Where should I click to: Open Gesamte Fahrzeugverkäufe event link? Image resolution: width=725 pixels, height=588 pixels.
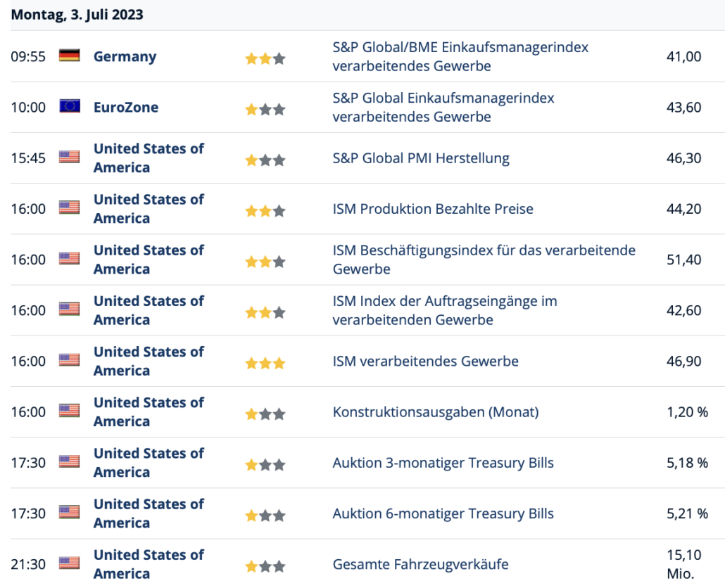click(x=420, y=564)
